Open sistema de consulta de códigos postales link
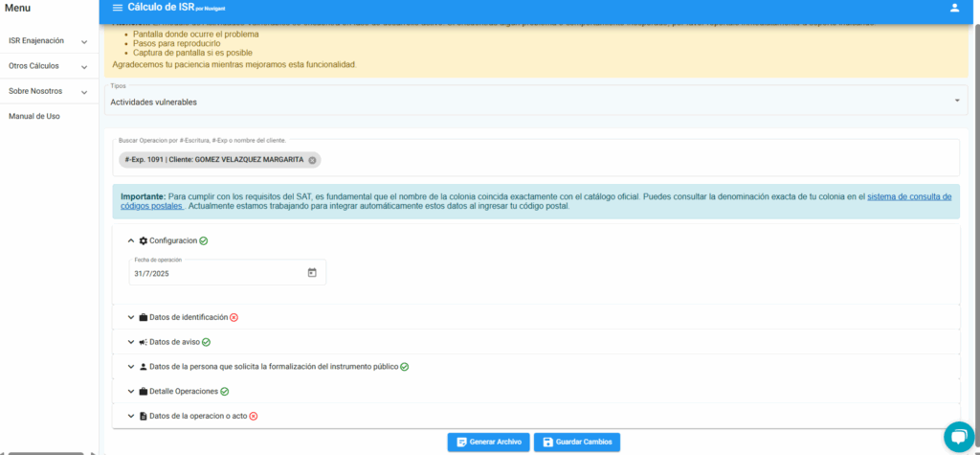The image size is (980, 455). click(908, 196)
